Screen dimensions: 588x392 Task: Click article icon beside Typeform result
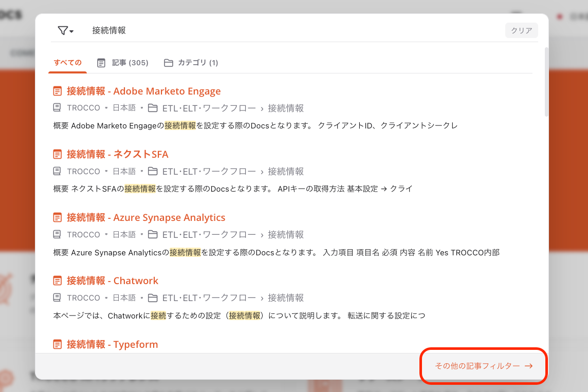[58, 344]
